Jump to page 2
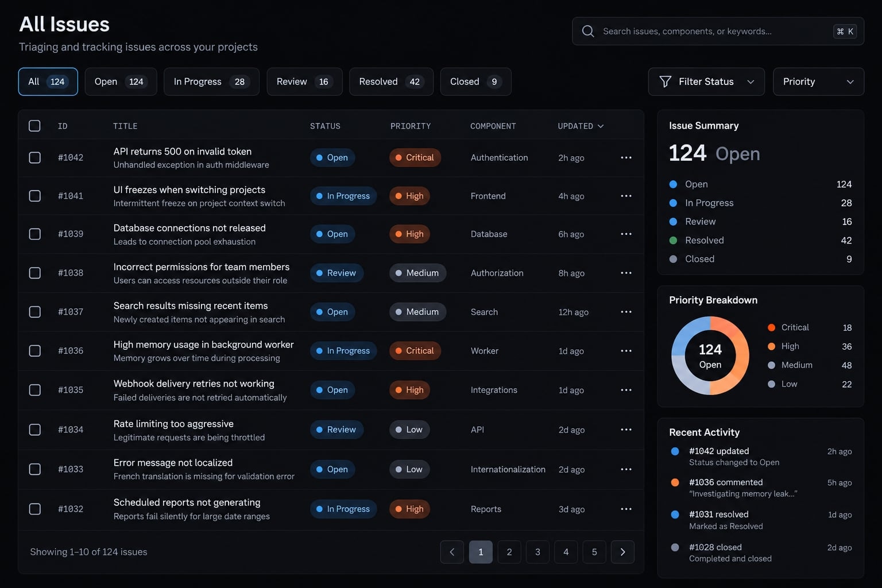This screenshot has width=882, height=588. pos(509,552)
